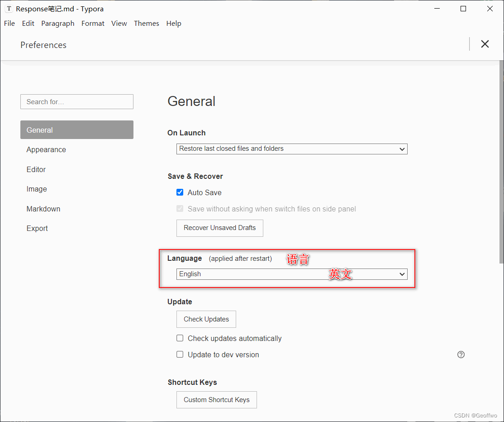Close the Typora window
This screenshot has height=422, width=504.
(x=490, y=9)
